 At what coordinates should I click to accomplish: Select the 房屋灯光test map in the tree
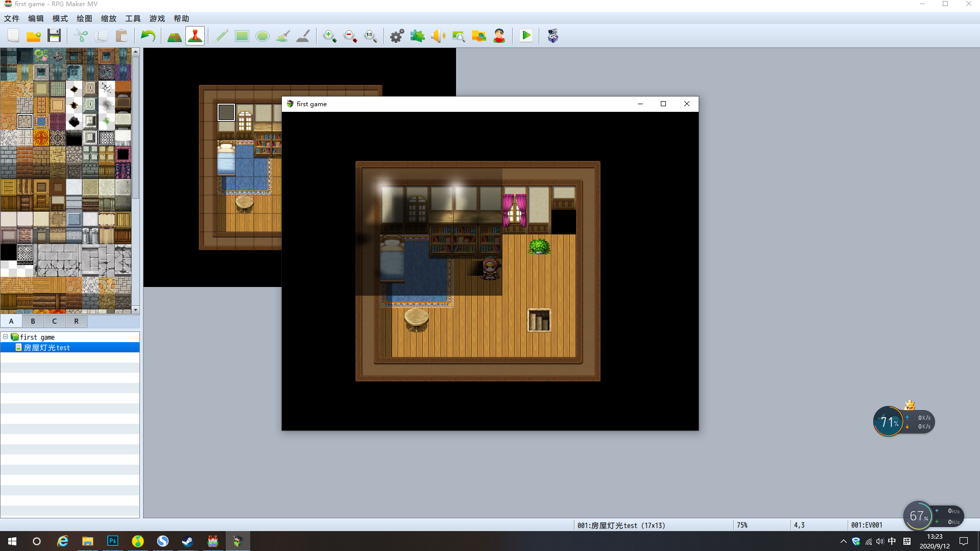(x=70, y=347)
